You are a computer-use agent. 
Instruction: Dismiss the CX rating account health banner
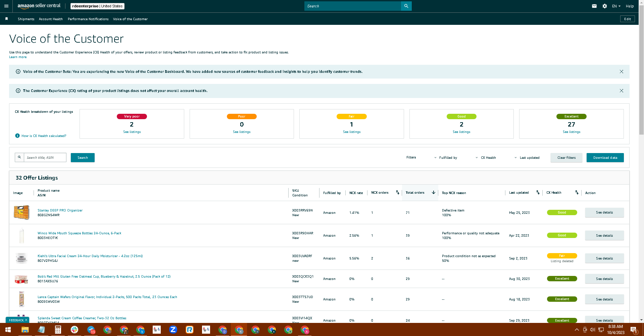pyautogui.click(x=621, y=91)
